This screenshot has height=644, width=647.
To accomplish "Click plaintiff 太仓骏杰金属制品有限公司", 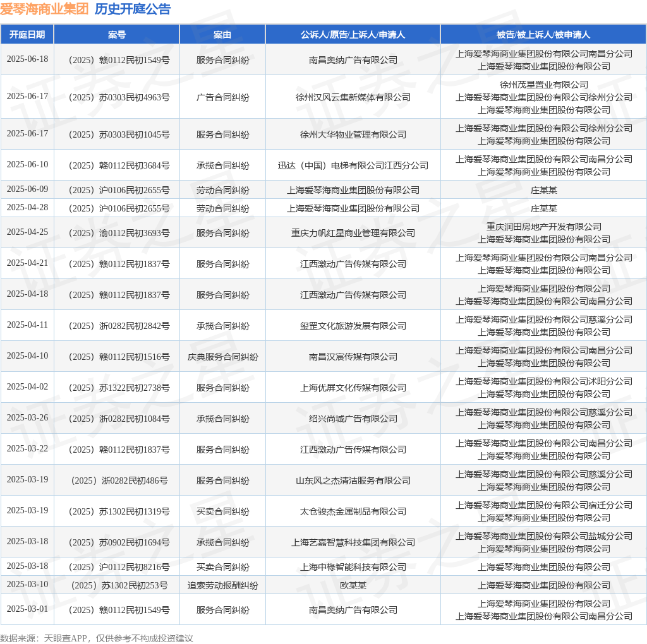I will pyautogui.click(x=353, y=511).
